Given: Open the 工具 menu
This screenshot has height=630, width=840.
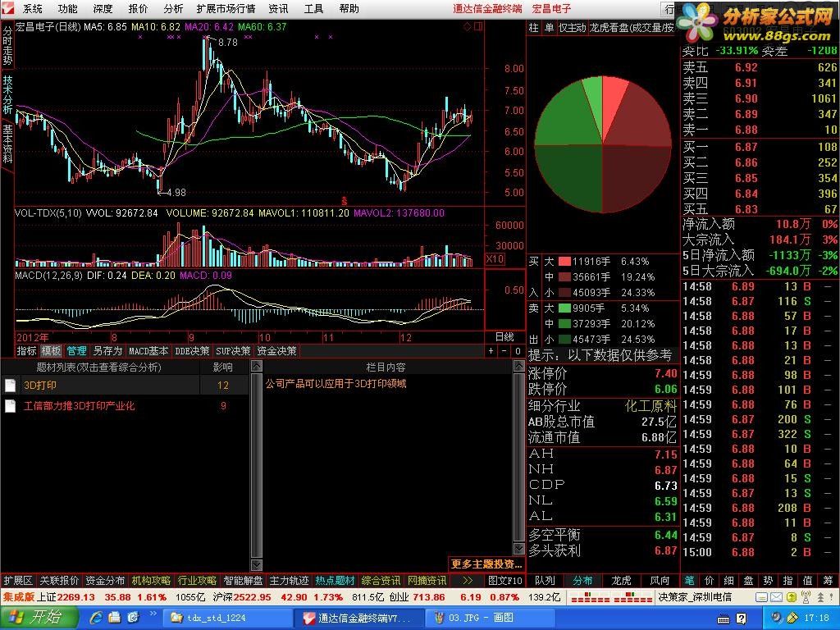Looking at the screenshot, I should 313,8.
